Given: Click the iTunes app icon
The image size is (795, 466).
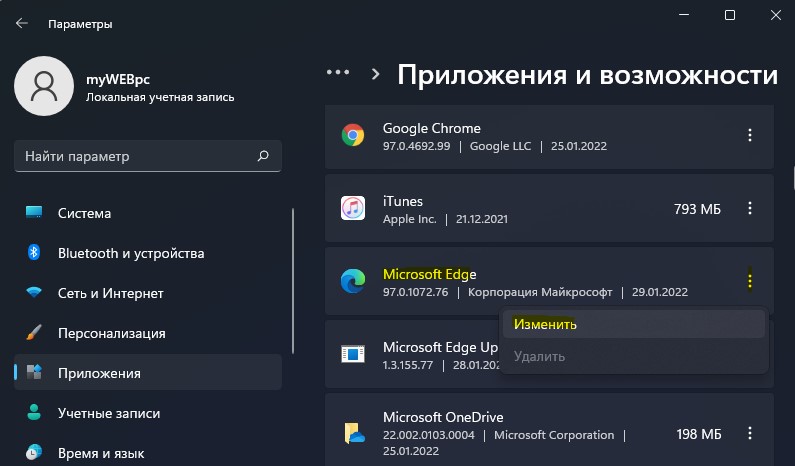Looking at the screenshot, I should pyautogui.click(x=353, y=208).
